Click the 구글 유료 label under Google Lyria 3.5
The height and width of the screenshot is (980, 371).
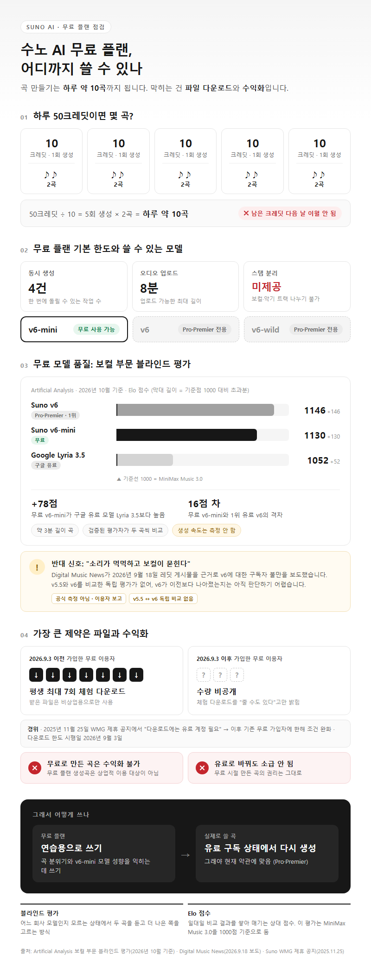46,465
